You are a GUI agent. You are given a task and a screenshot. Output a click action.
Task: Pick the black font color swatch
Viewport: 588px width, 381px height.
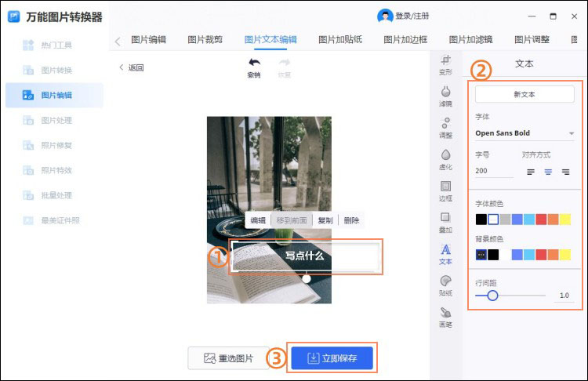(481, 220)
